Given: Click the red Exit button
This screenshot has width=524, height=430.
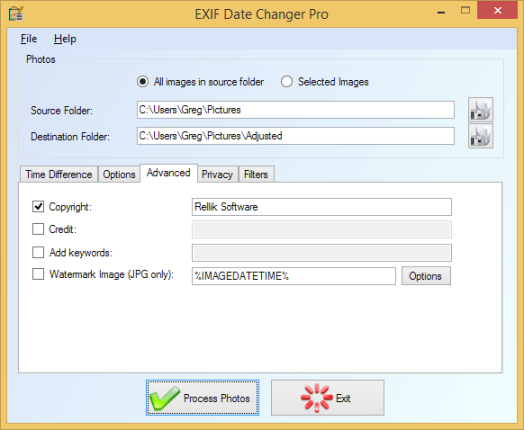Looking at the screenshot, I should (328, 398).
